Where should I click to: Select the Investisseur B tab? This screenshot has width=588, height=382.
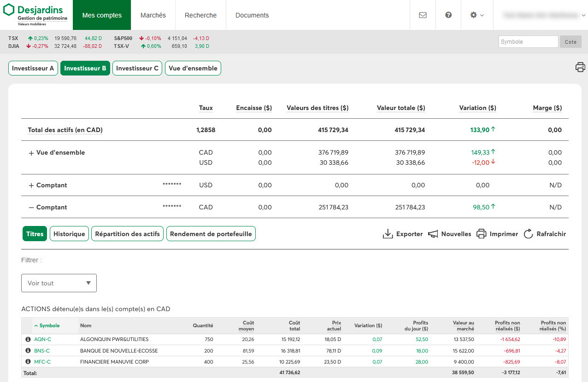point(85,68)
